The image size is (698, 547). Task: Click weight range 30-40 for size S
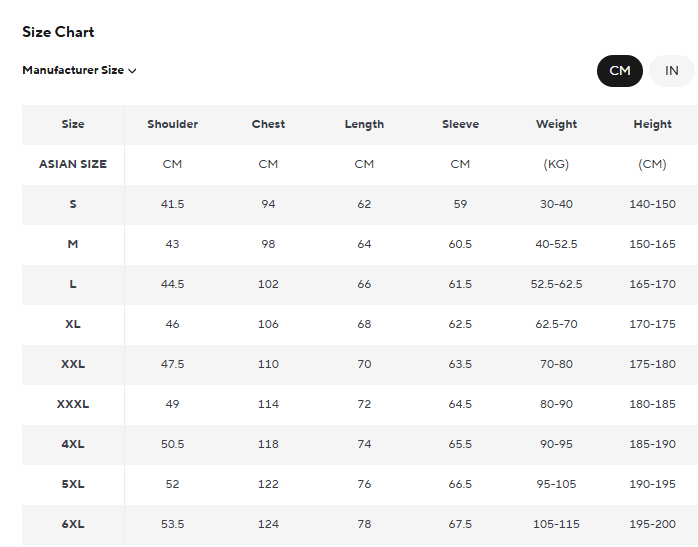(556, 204)
